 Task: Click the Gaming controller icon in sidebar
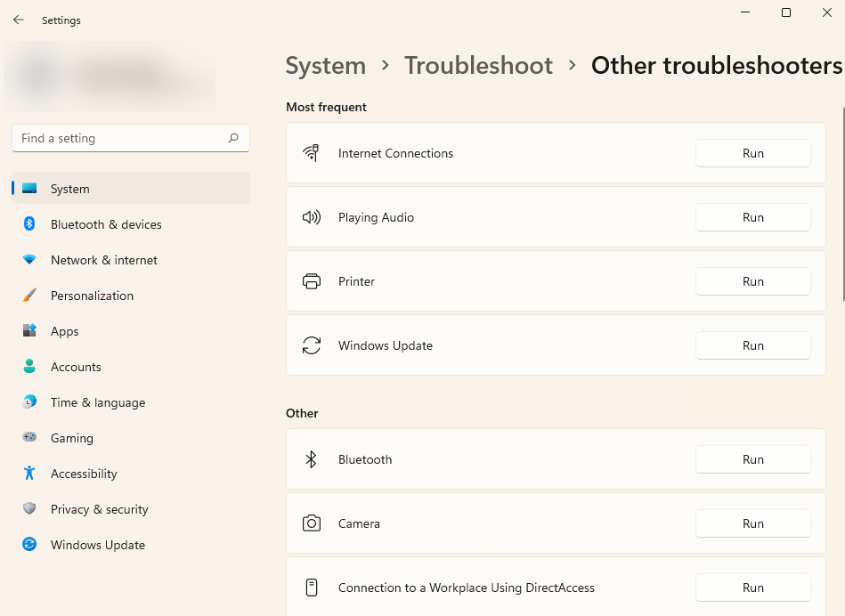pos(29,438)
